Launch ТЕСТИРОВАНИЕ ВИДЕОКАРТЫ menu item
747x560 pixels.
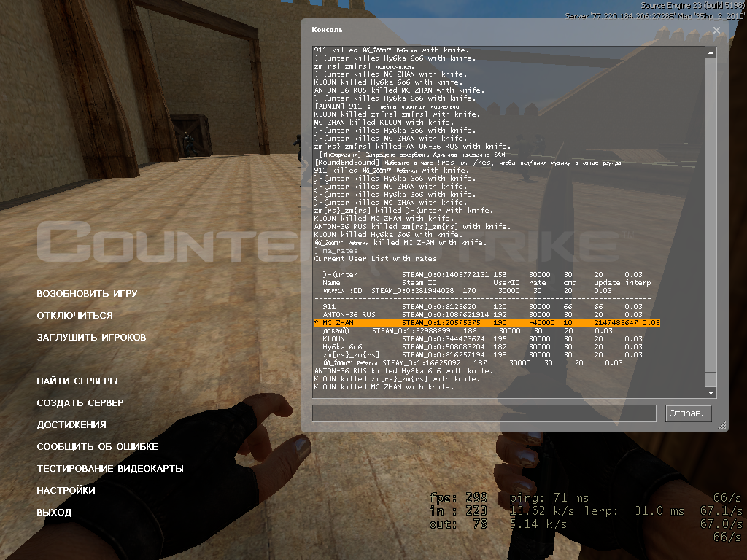110,469
